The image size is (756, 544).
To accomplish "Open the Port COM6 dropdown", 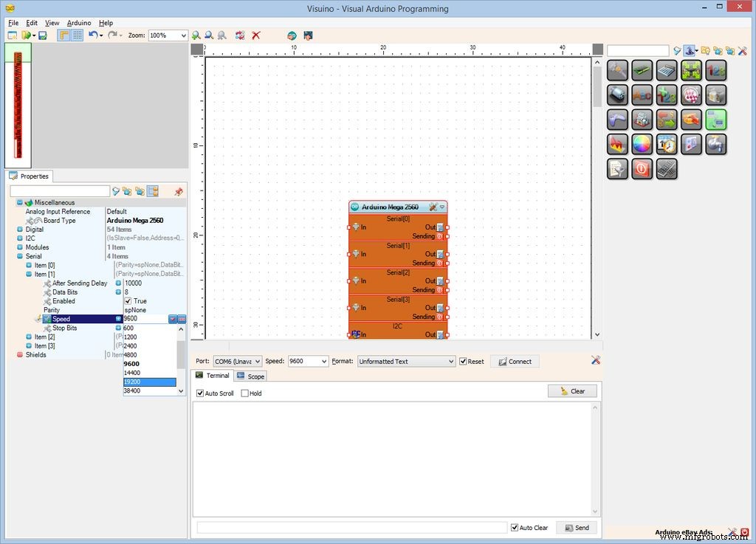I will click(237, 362).
